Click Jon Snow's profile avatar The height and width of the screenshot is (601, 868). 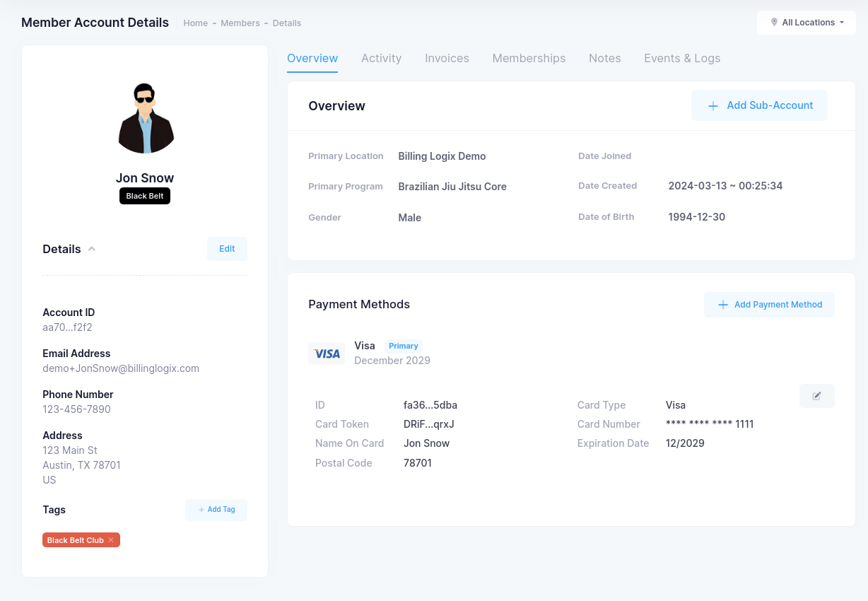click(x=145, y=117)
